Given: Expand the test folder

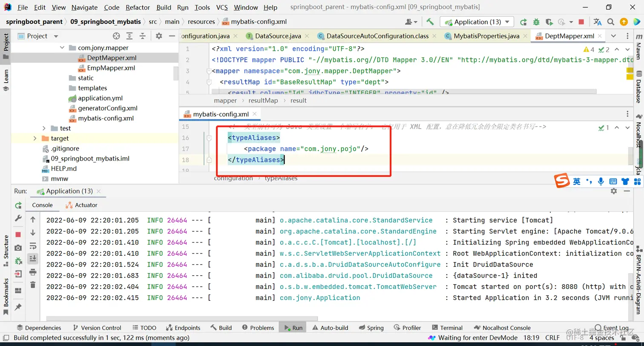Looking at the screenshot, I should point(44,128).
